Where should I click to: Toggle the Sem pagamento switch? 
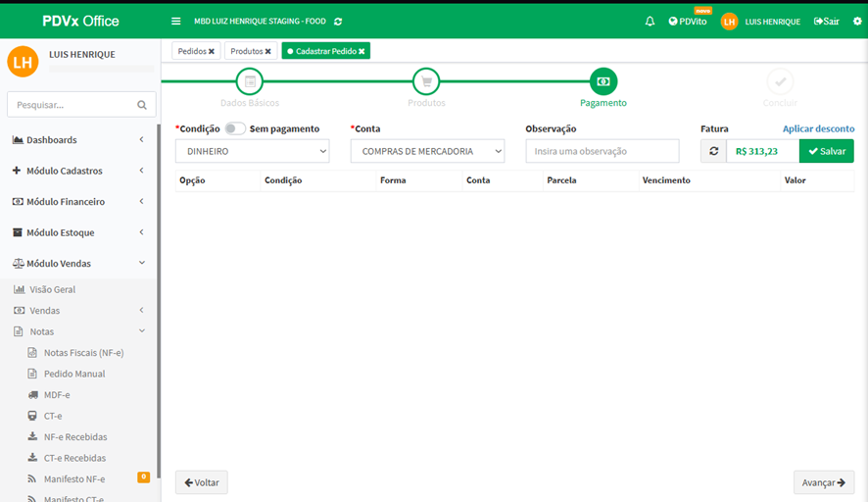pyautogui.click(x=234, y=128)
